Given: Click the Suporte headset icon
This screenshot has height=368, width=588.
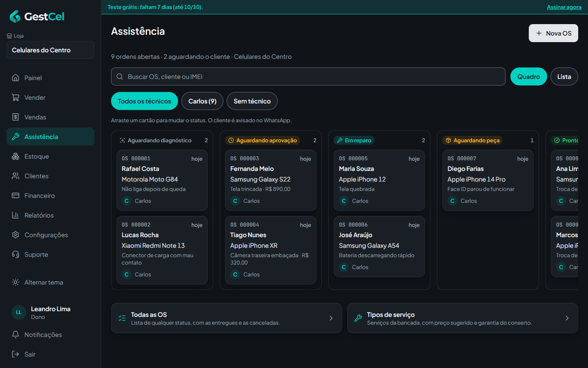Looking at the screenshot, I should coord(16,254).
